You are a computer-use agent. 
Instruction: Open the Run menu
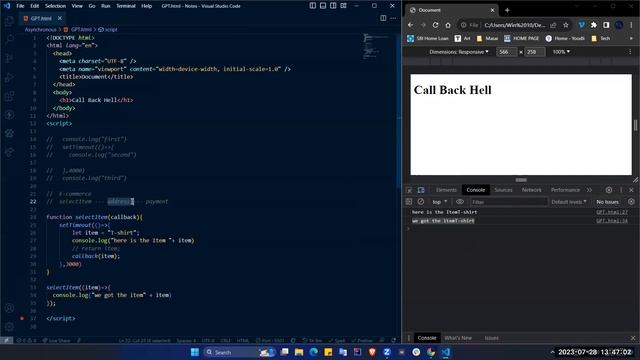tap(106, 6)
